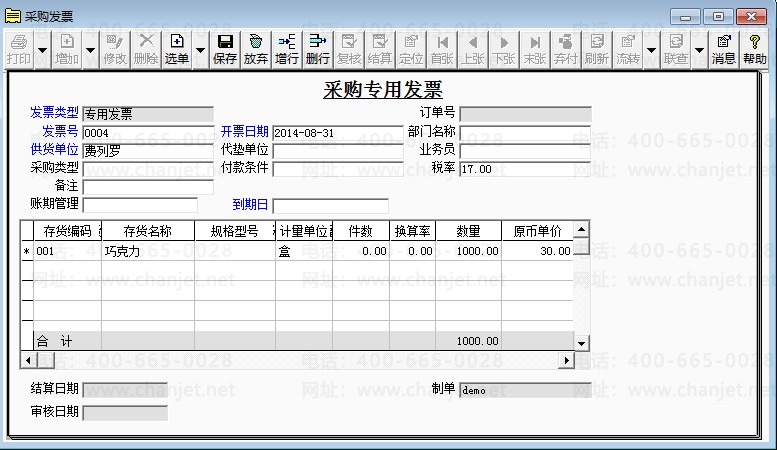Expand the dropdown arrow next to 增加

[90, 50]
